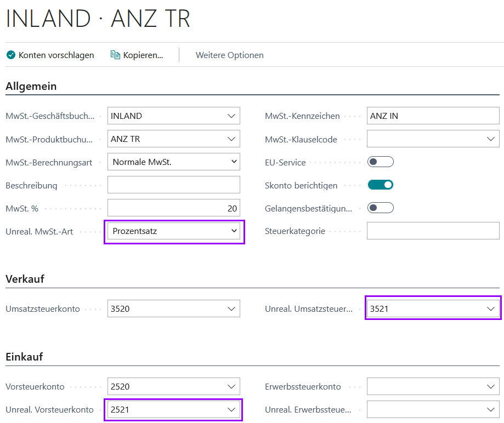Open the Erwerbssteuerkonto lookup chevron
Screen dimensions: 504x423
pos(490,386)
